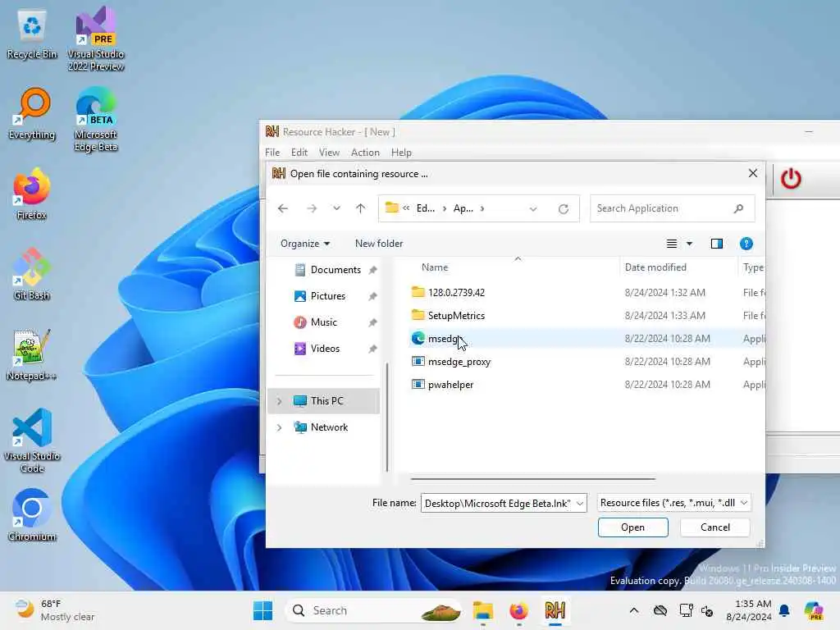Viewport: 840px width, 630px height.
Task: Select the pwahelper file
Action: (587, 385)
